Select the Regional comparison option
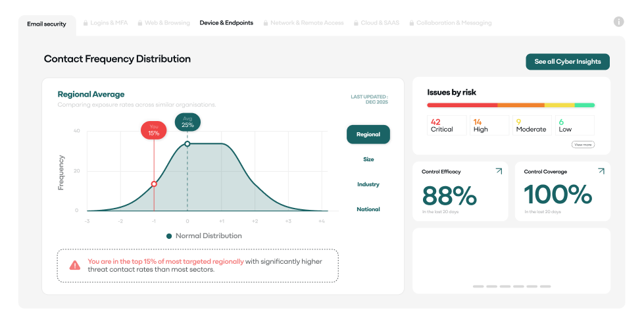The width and height of the screenshot is (644, 327). (x=368, y=134)
